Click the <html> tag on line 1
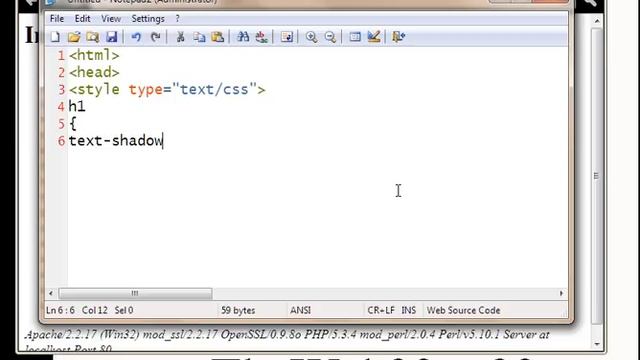The height and width of the screenshot is (360, 640). [94, 55]
